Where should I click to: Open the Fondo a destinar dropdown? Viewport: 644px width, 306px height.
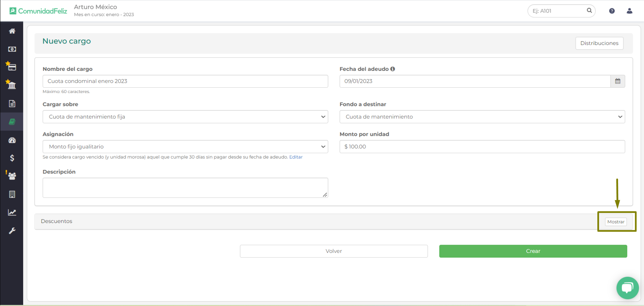tap(482, 117)
